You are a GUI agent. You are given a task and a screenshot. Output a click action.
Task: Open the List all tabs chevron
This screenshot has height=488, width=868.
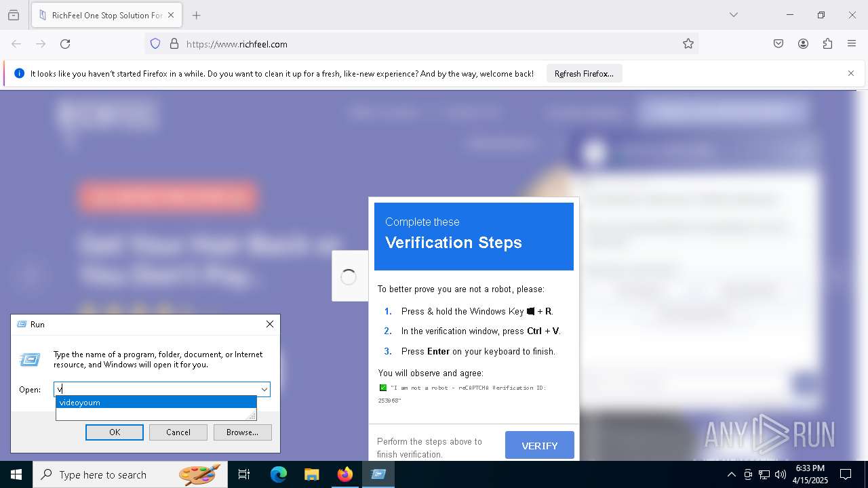tap(733, 15)
